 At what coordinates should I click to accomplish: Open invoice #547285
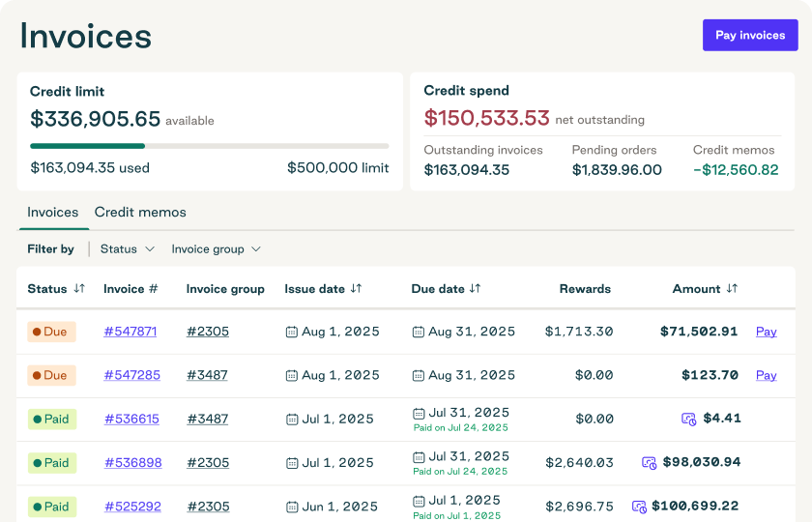(132, 375)
